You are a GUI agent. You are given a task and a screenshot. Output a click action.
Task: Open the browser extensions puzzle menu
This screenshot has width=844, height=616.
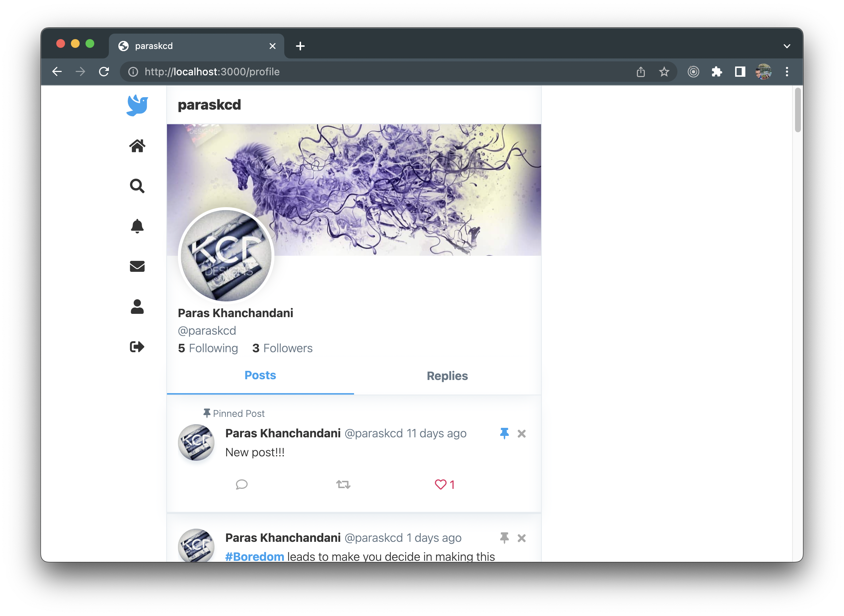(716, 72)
